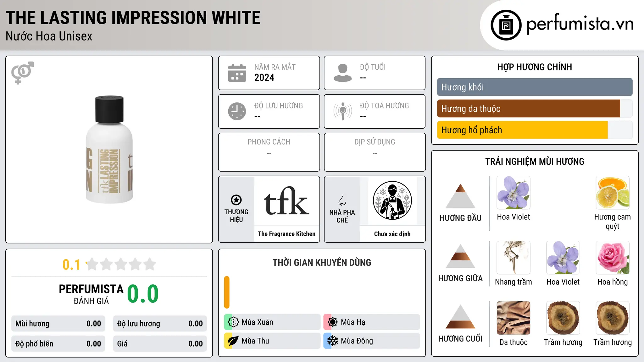This screenshot has height=362, width=644.
Task: Click the subtitle Nước Hoa Unisex
Action: coord(49,36)
